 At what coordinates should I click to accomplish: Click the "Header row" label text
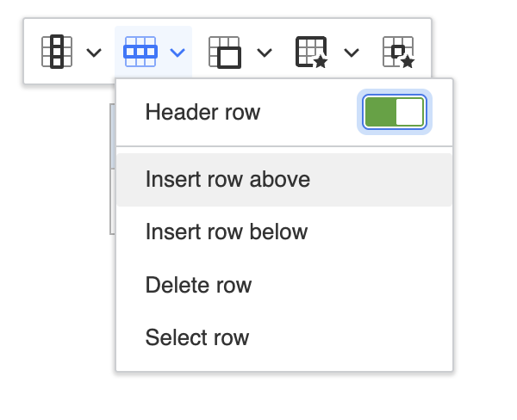pos(202,112)
